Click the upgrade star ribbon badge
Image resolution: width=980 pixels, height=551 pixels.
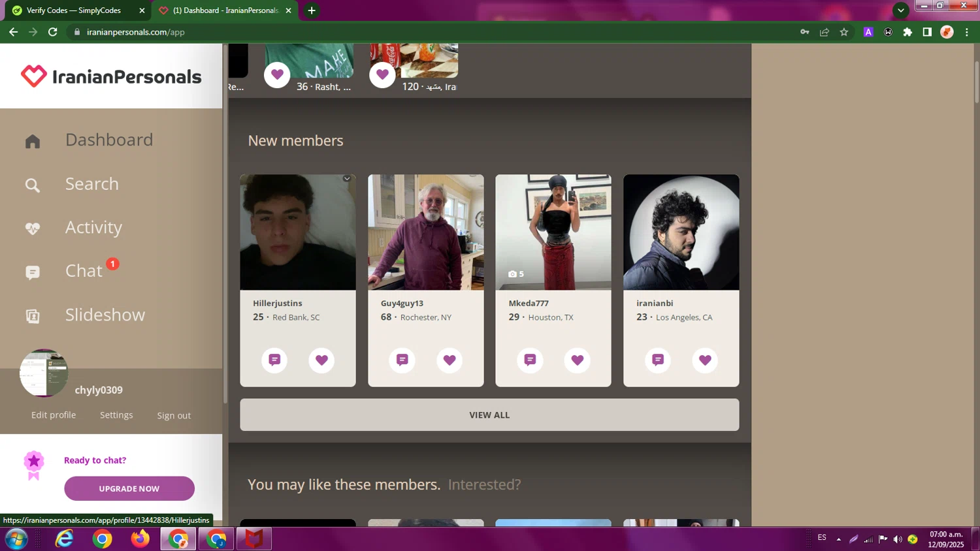(x=33, y=465)
